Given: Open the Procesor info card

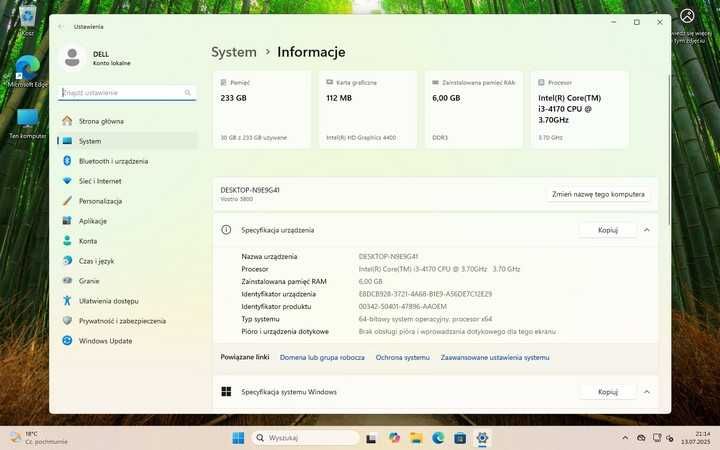Looking at the screenshot, I should 579,109.
